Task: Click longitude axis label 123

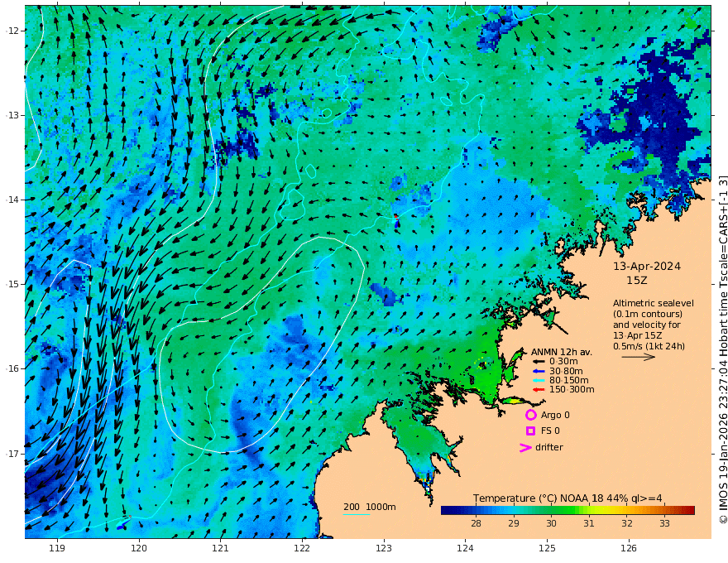Action: pos(384,549)
